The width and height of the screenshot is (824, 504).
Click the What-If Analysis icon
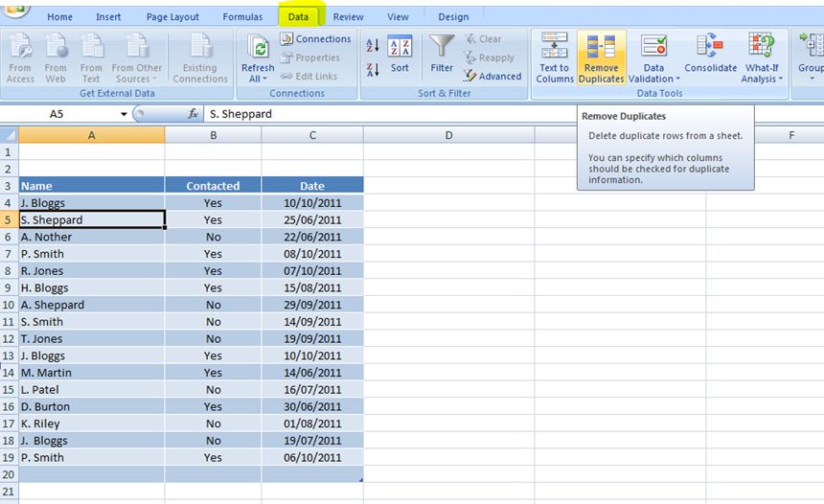(x=762, y=46)
